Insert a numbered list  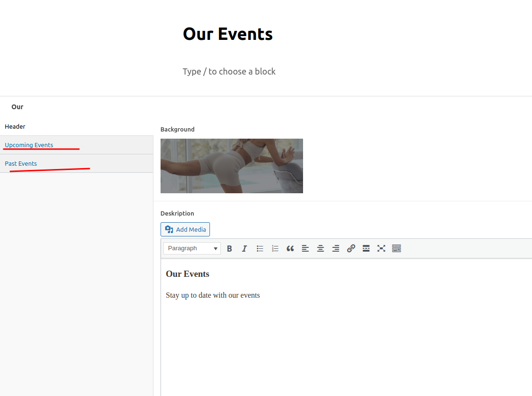click(275, 248)
